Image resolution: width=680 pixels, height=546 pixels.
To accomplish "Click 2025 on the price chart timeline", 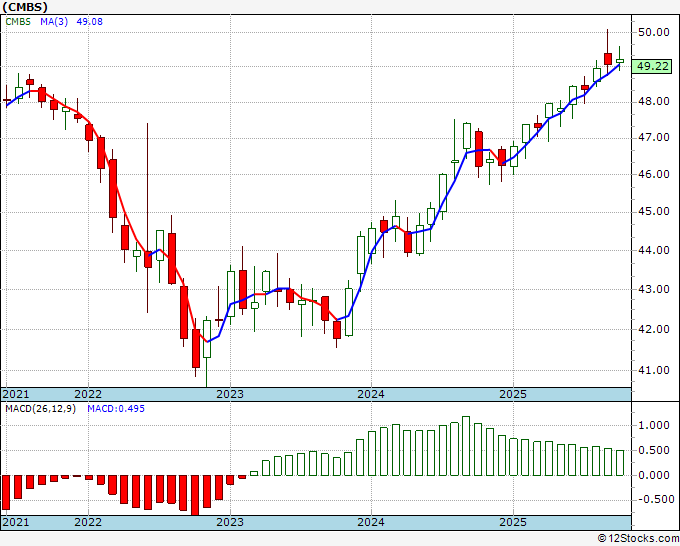I will click(513, 394).
